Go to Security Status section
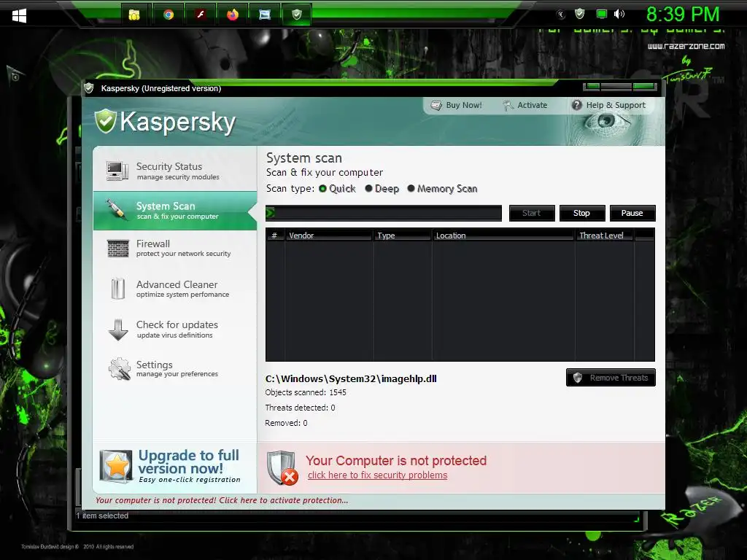Viewport: 747px width, 560px height. coord(175,171)
